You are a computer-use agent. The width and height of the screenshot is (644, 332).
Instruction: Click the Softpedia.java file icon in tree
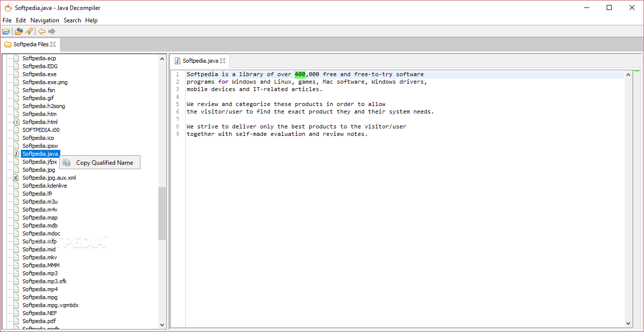click(x=15, y=154)
